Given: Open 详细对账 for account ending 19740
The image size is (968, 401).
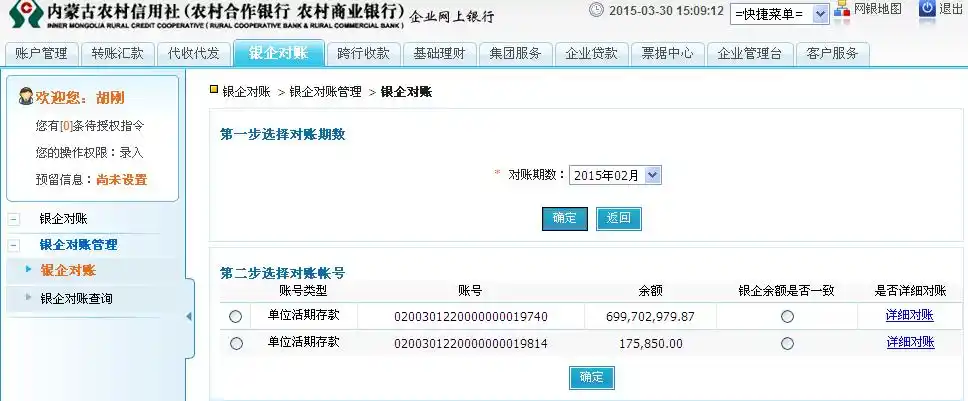Looking at the screenshot, I should (x=909, y=315).
